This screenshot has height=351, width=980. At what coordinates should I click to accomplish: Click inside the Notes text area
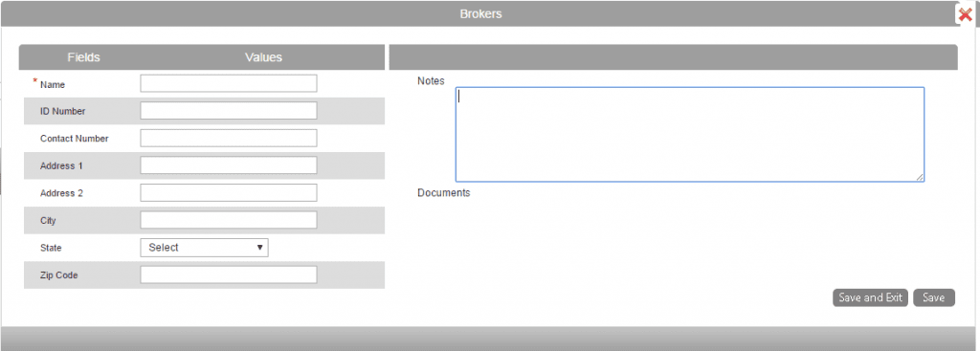689,134
